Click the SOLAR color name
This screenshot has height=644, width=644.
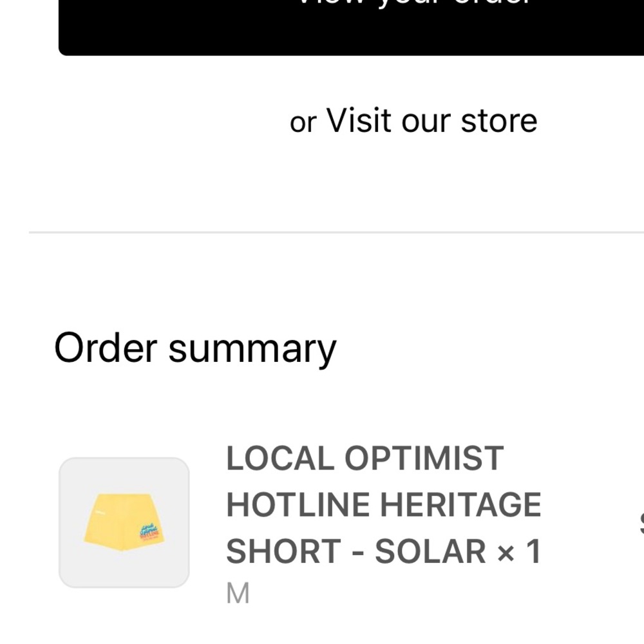pyautogui.click(x=430, y=551)
